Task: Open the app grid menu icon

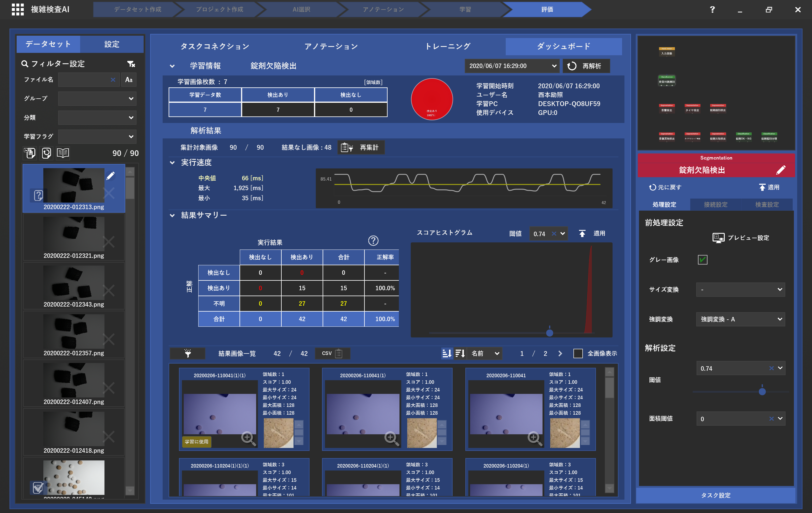Action: (x=18, y=10)
